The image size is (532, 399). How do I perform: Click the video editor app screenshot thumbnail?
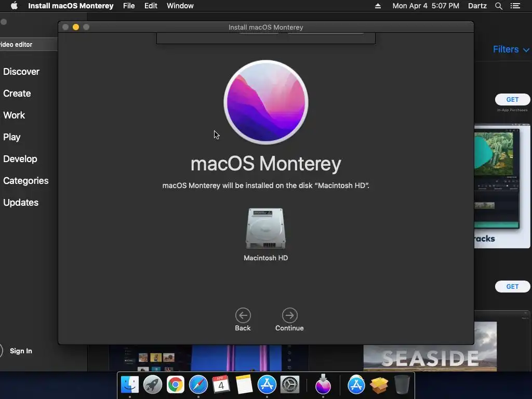click(x=502, y=185)
